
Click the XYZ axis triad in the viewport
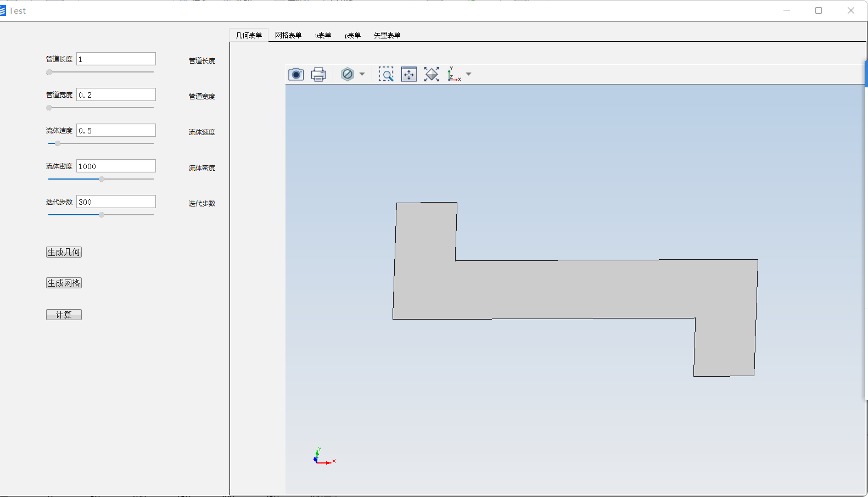[324, 456]
